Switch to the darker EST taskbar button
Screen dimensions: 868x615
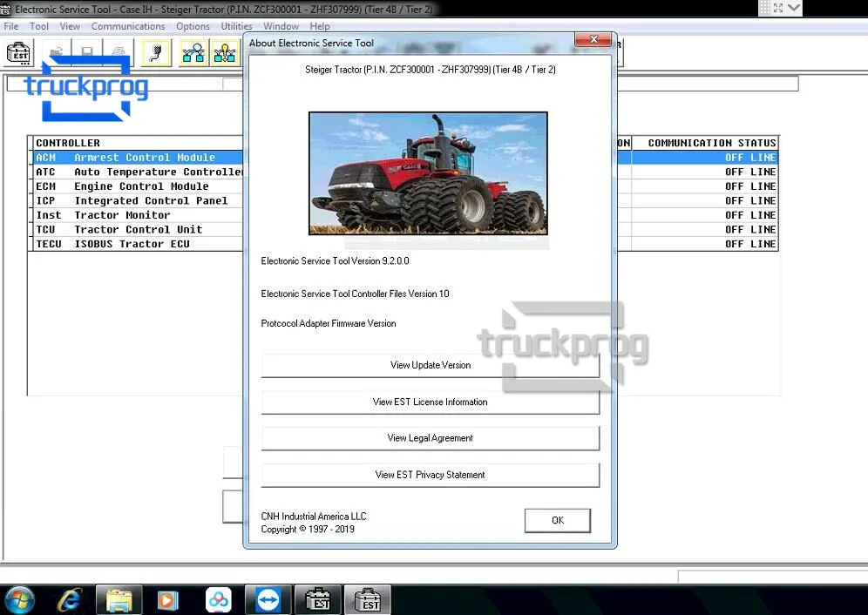point(318,600)
